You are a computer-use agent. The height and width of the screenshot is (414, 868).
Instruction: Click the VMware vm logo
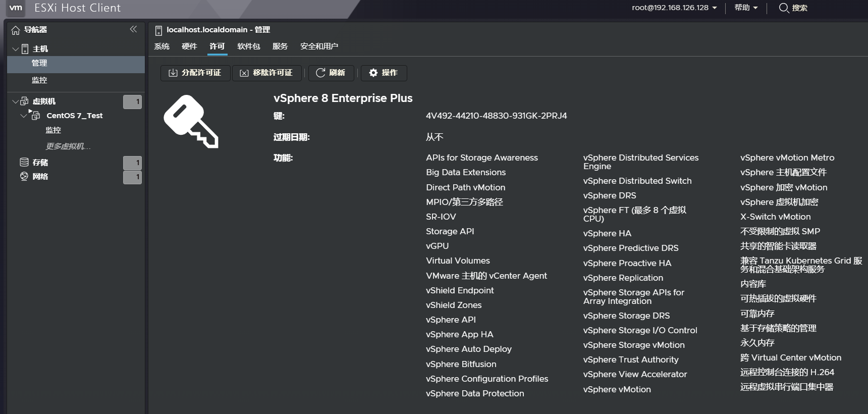(x=16, y=8)
